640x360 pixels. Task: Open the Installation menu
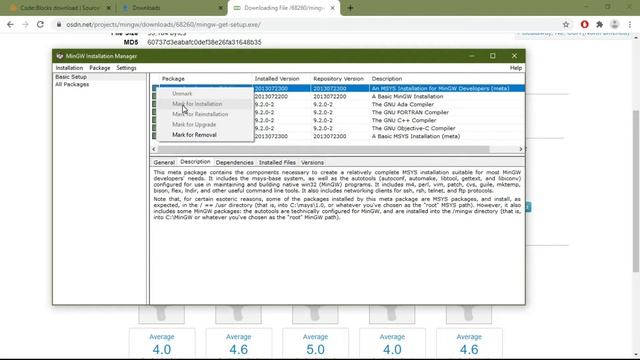69,68
